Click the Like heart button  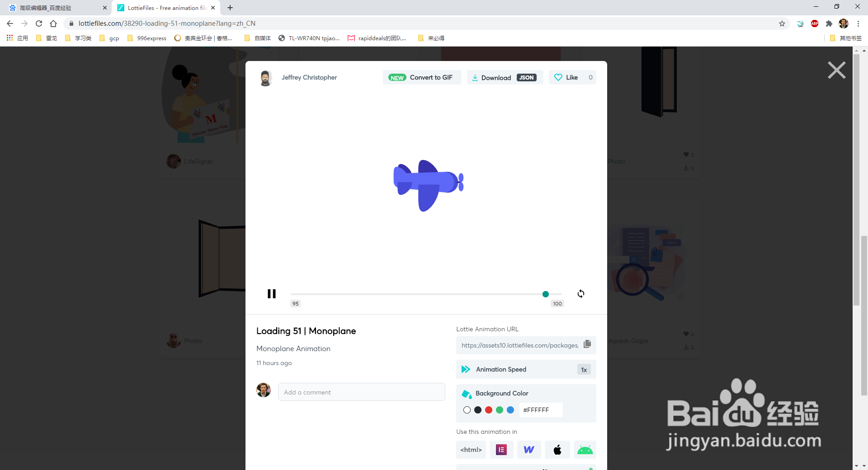click(x=572, y=77)
